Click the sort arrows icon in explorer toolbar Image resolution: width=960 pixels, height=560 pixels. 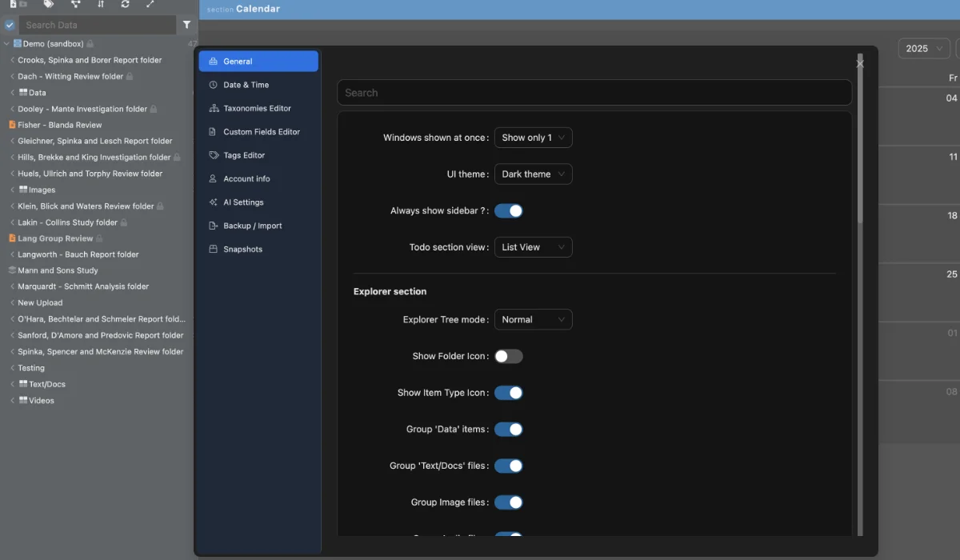pos(101,4)
